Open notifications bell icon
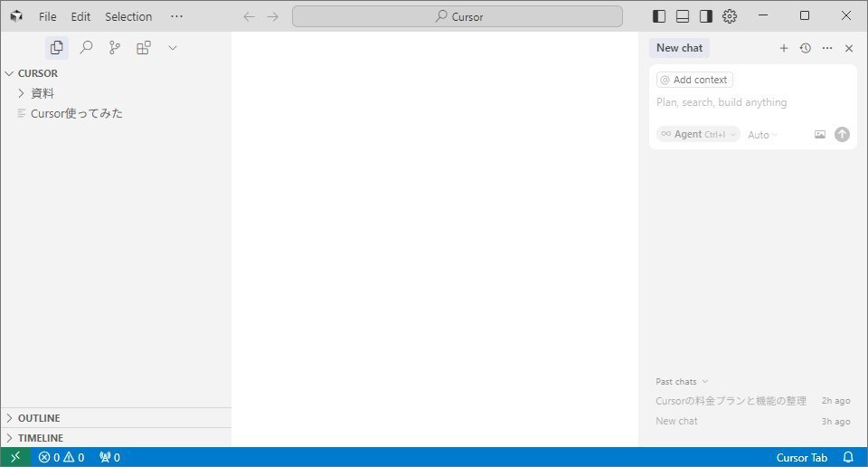Viewport: 868px width, 467px height. [x=848, y=457]
